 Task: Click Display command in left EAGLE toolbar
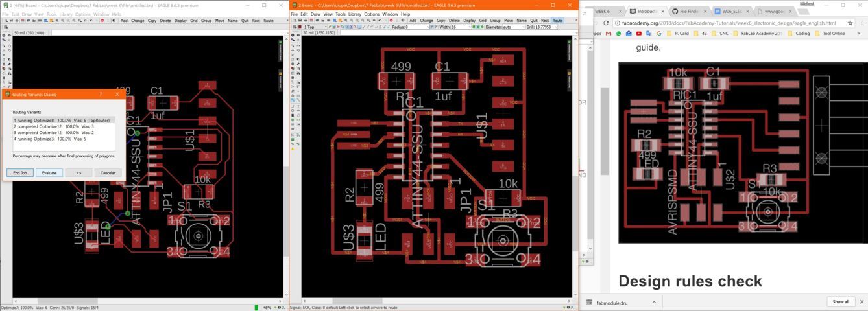pos(180,21)
